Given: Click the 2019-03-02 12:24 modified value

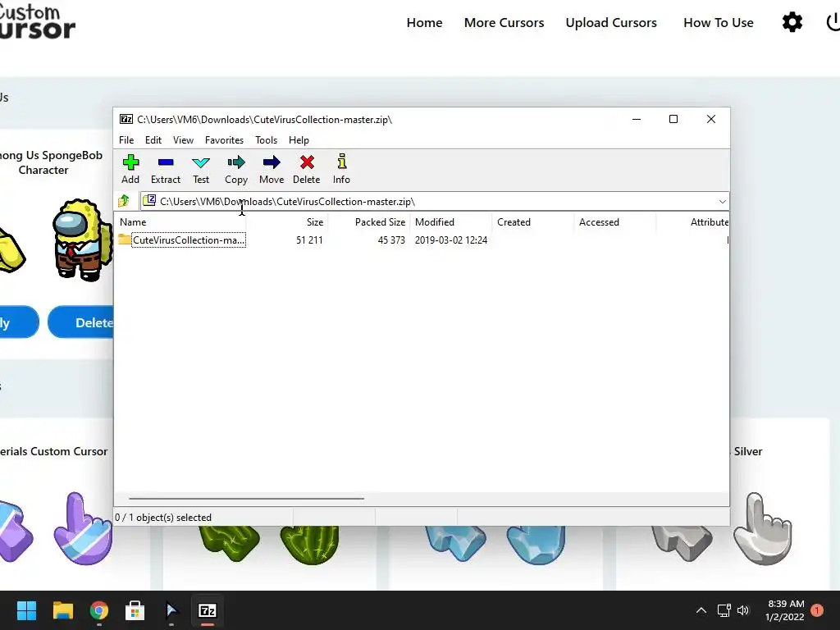Looking at the screenshot, I should click(x=451, y=240).
